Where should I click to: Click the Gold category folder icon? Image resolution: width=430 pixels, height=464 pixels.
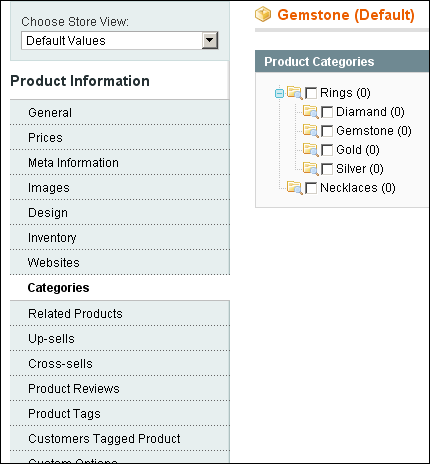(311, 150)
